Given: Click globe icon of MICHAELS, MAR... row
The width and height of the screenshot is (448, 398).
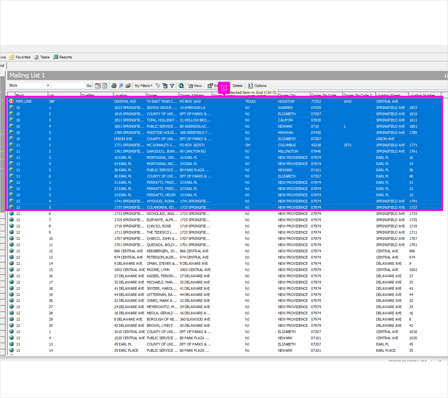Looking at the screenshot, I should (11, 282).
